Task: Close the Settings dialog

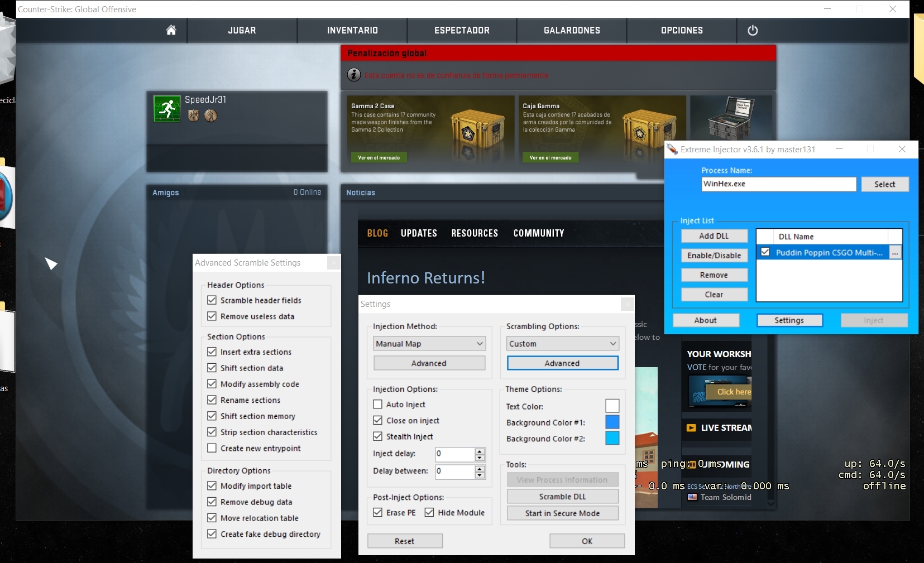Action: [628, 304]
